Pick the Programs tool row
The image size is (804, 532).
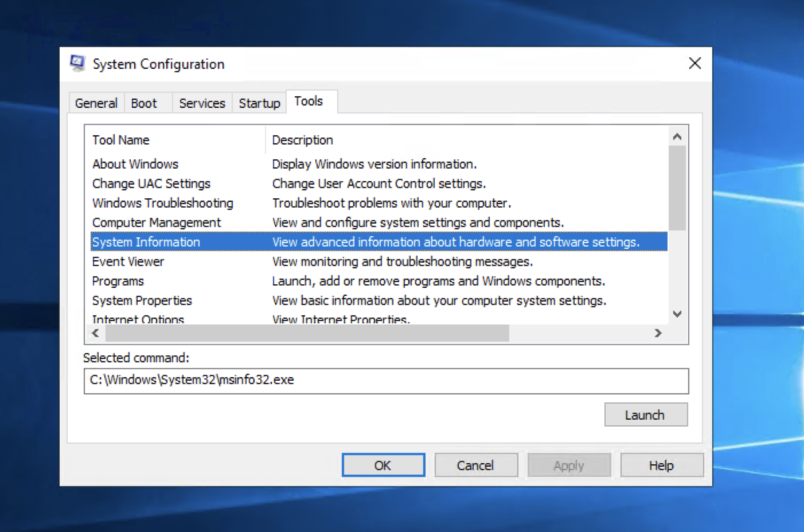click(118, 281)
